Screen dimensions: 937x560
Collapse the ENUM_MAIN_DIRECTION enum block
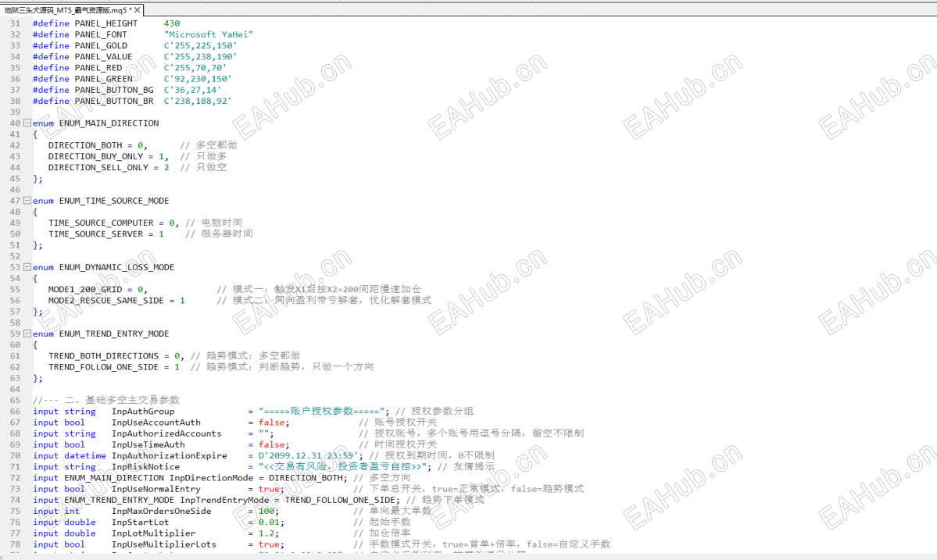27,123
